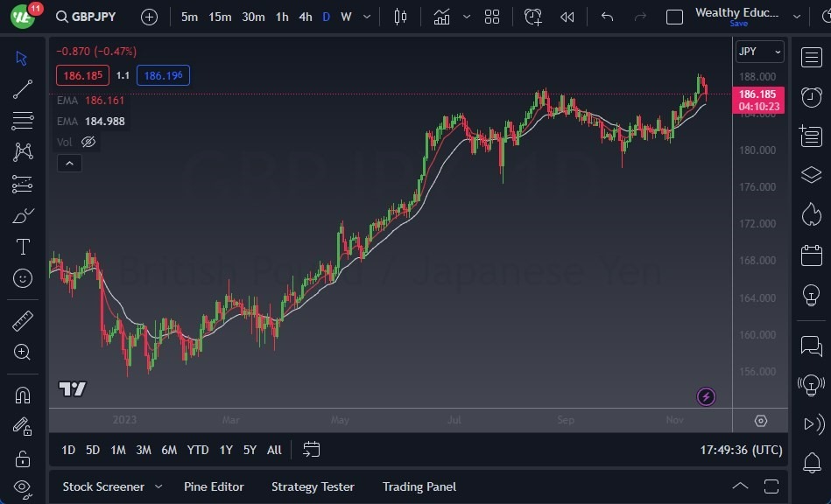Expand the extra timeframes dropdown

tap(366, 17)
